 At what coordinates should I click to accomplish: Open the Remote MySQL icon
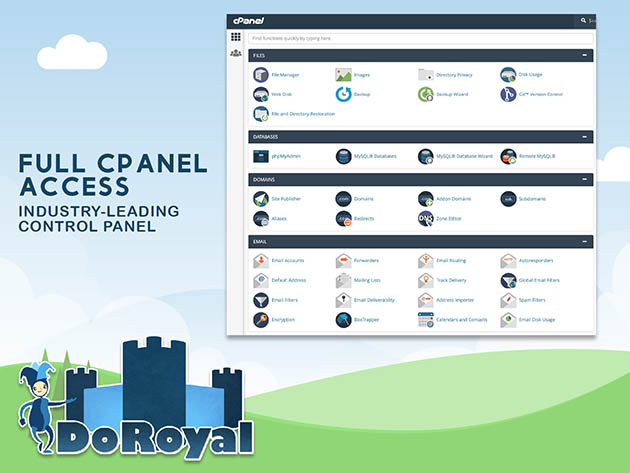[508, 156]
